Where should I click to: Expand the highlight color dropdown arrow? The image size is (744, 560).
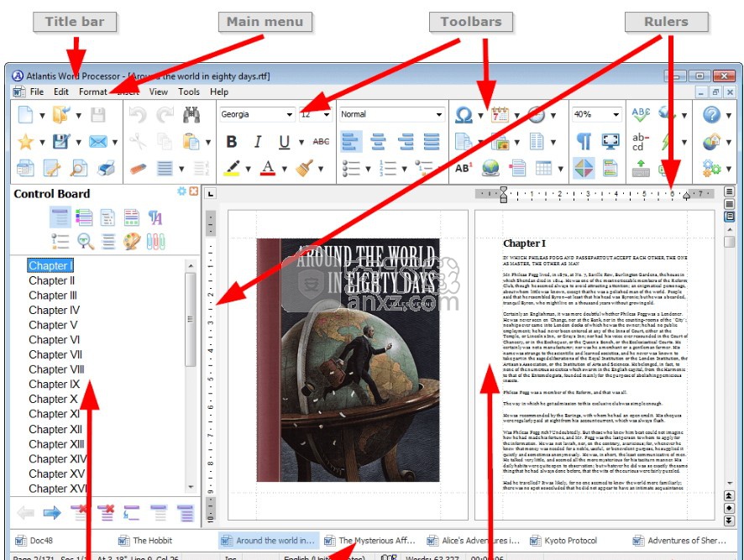248,169
